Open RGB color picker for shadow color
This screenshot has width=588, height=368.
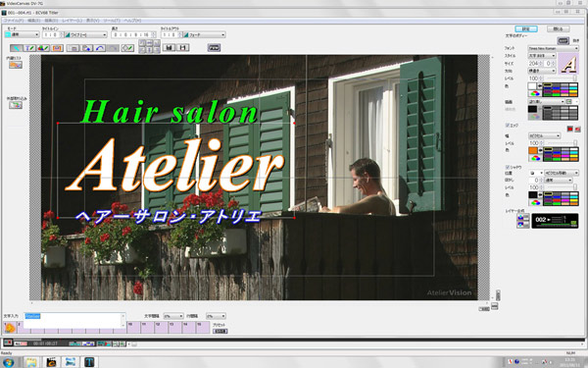[x=535, y=203]
